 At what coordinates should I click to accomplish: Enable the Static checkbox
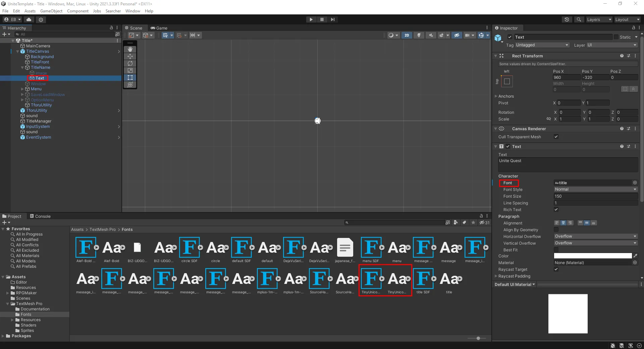click(616, 37)
